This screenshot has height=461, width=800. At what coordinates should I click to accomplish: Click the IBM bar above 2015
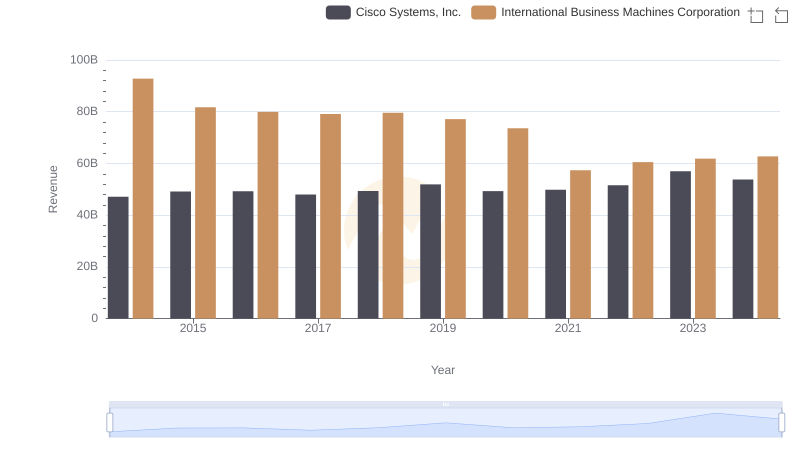click(205, 213)
